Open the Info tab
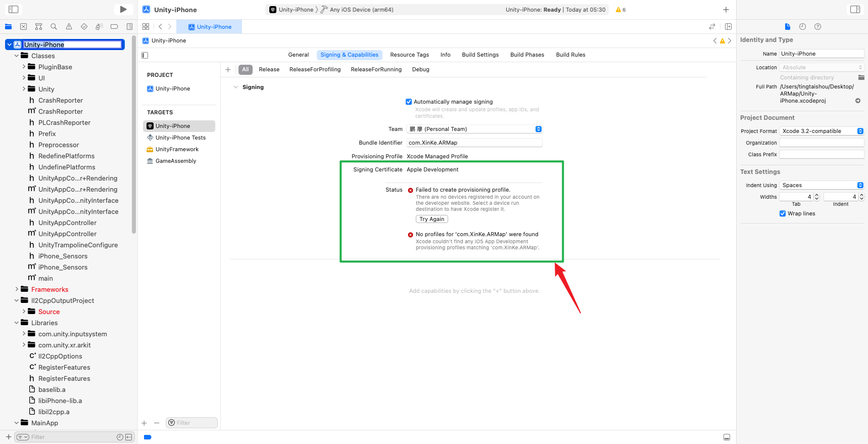The image size is (868, 444). [445, 55]
